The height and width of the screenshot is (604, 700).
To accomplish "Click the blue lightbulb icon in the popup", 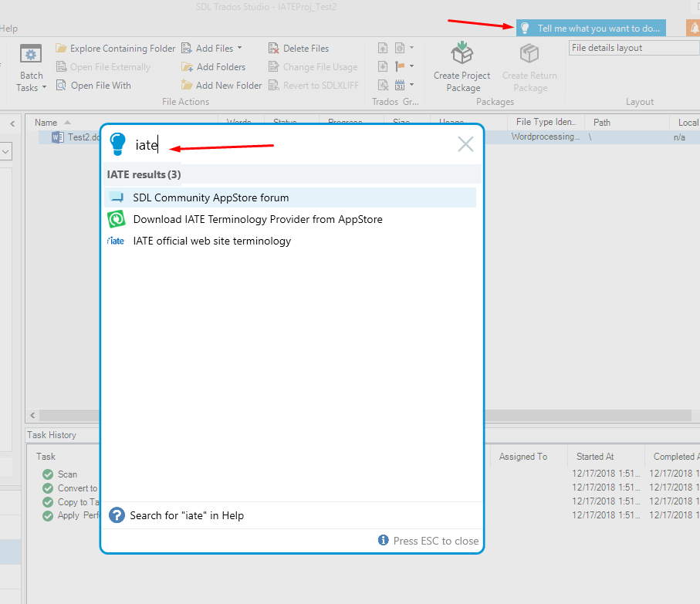I will coord(118,144).
